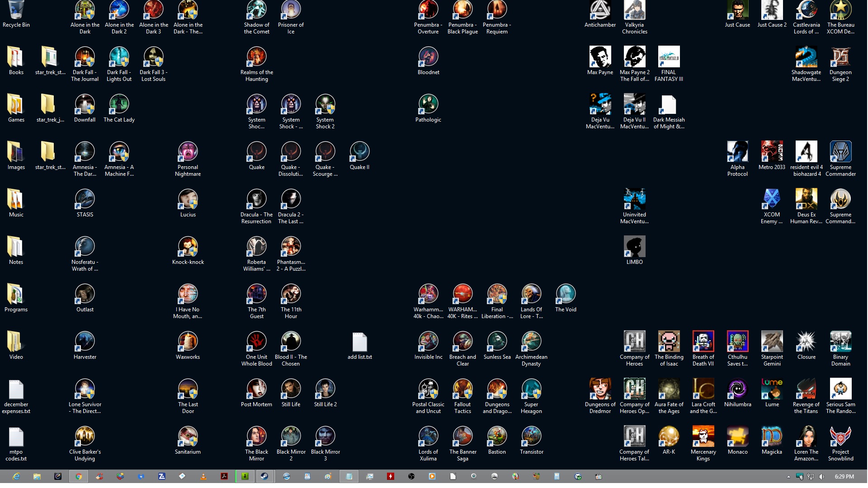Select The 7th Guest icon

pos(256,301)
